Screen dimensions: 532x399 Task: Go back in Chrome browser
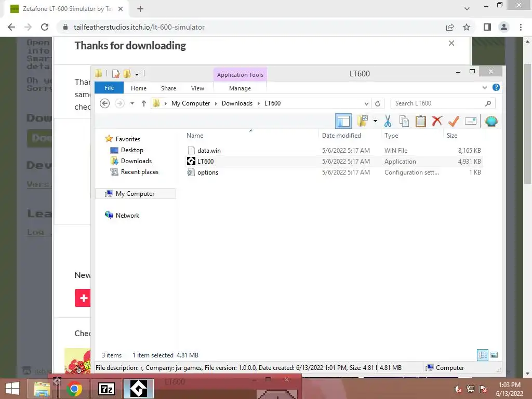11,27
